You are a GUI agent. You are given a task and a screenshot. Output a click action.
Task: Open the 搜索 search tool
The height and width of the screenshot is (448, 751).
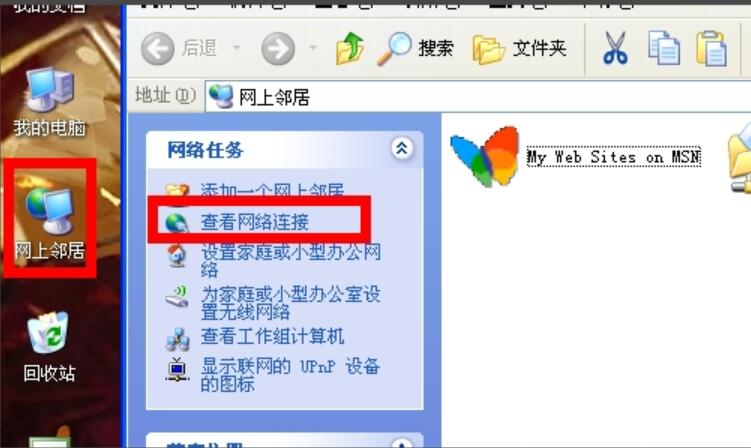415,48
